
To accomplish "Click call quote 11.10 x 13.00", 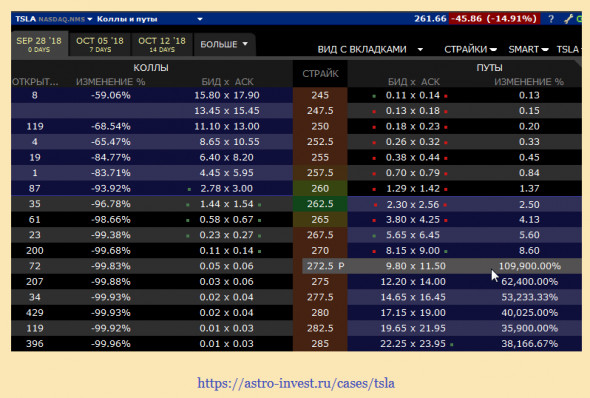I will click(x=227, y=126).
